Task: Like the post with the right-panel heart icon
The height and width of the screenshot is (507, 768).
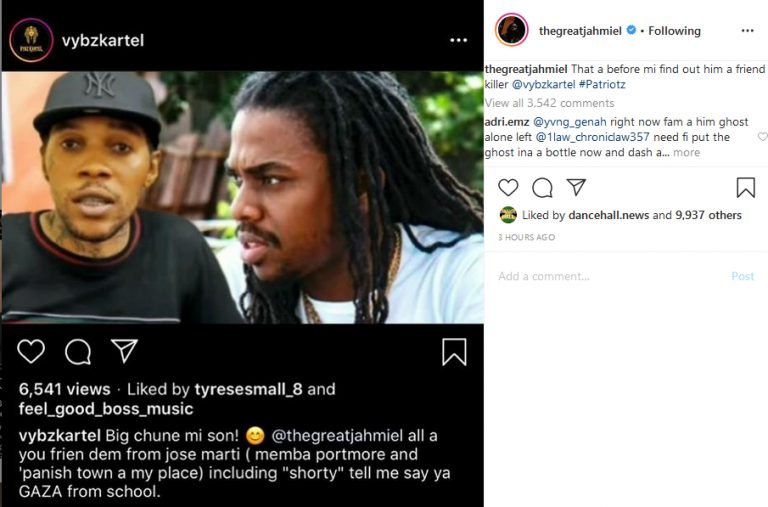Action: 508,188
